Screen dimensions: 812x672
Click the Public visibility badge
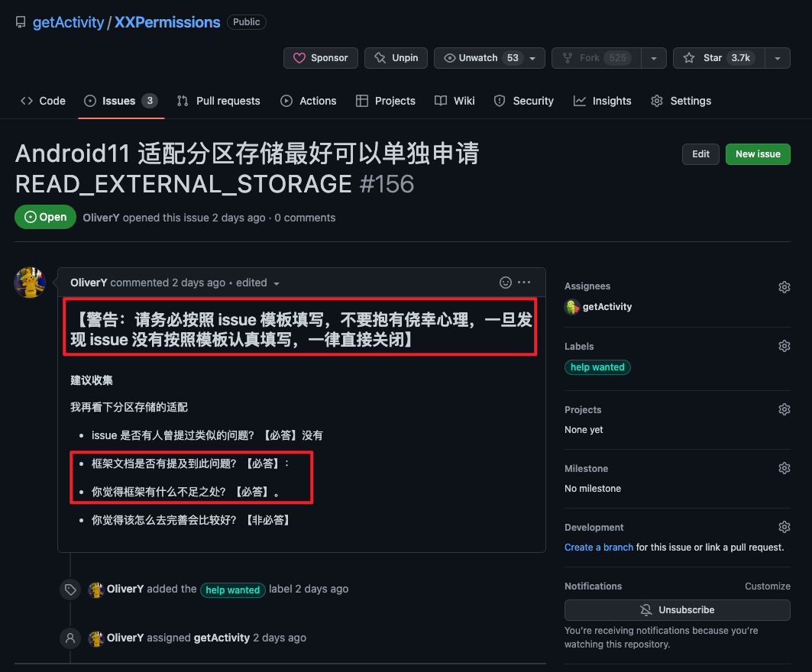[247, 21]
